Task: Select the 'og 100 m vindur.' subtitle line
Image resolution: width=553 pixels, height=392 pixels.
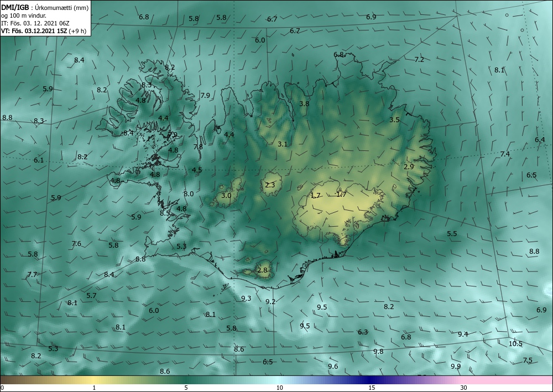Action: [x=24, y=15]
